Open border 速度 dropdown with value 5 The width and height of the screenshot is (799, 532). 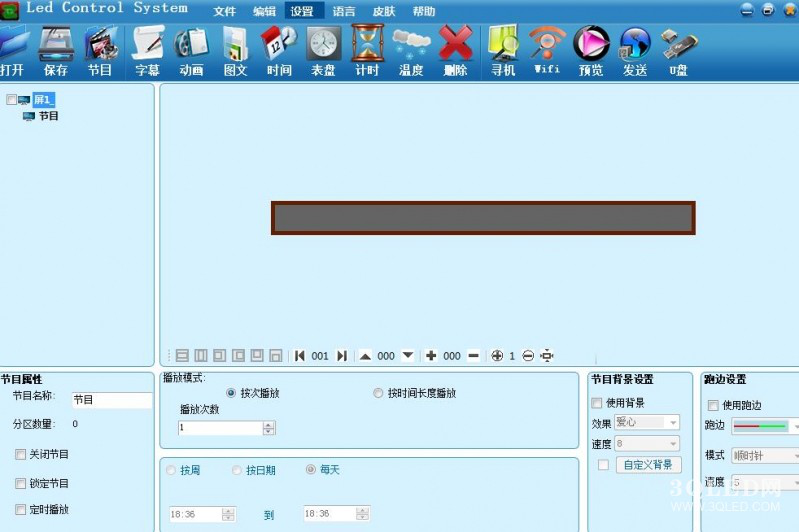click(x=765, y=482)
